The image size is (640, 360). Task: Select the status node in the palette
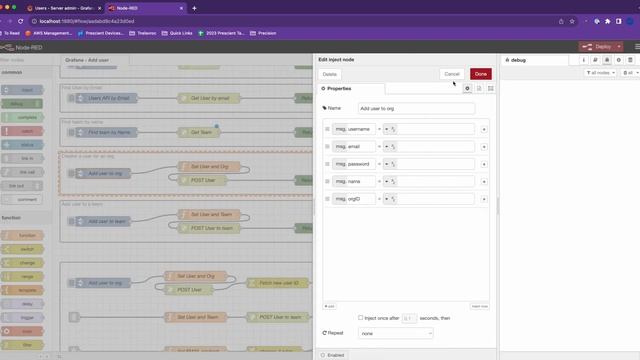[22, 145]
